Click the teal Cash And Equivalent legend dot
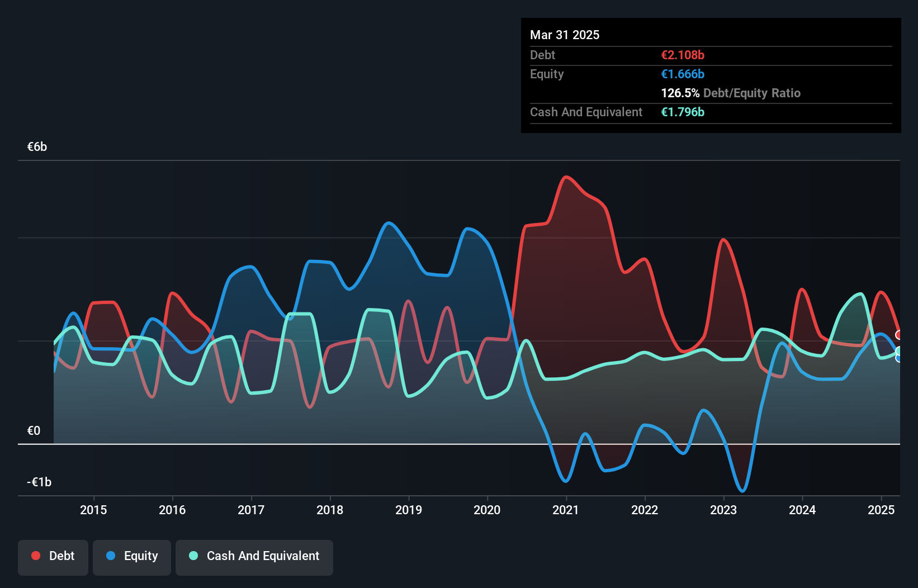Image resolution: width=918 pixels, height=588 pixels. coord(193,556)
